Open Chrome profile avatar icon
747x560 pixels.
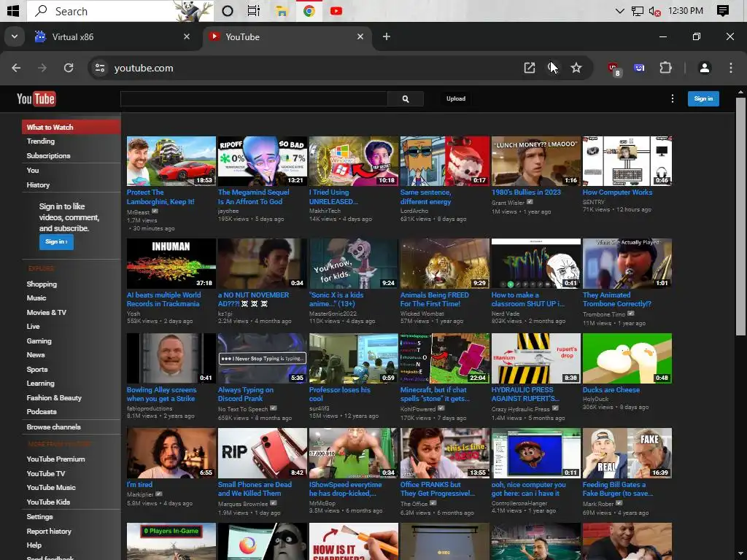[x=705, y=68]
